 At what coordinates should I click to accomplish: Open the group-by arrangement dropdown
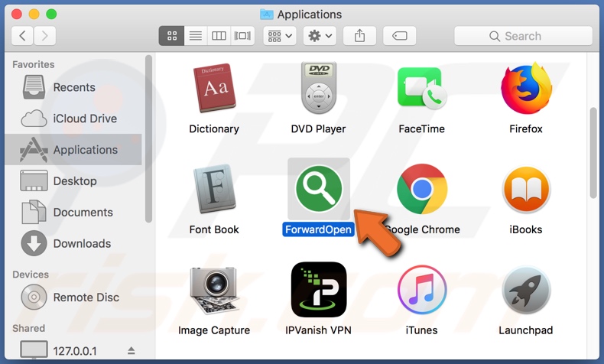click(x=280, y=36)
